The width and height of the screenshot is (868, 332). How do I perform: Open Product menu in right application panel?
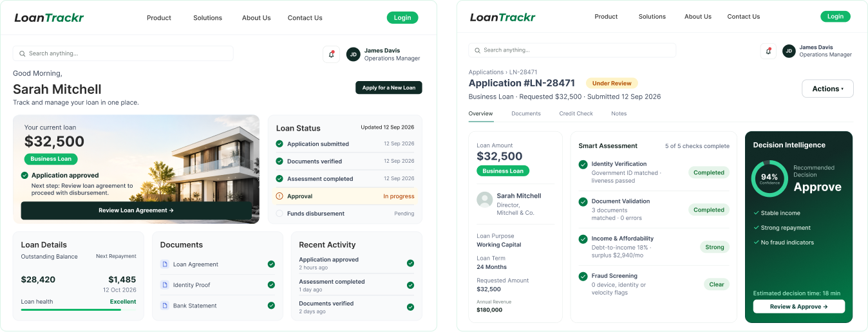[x=606, y=17]
